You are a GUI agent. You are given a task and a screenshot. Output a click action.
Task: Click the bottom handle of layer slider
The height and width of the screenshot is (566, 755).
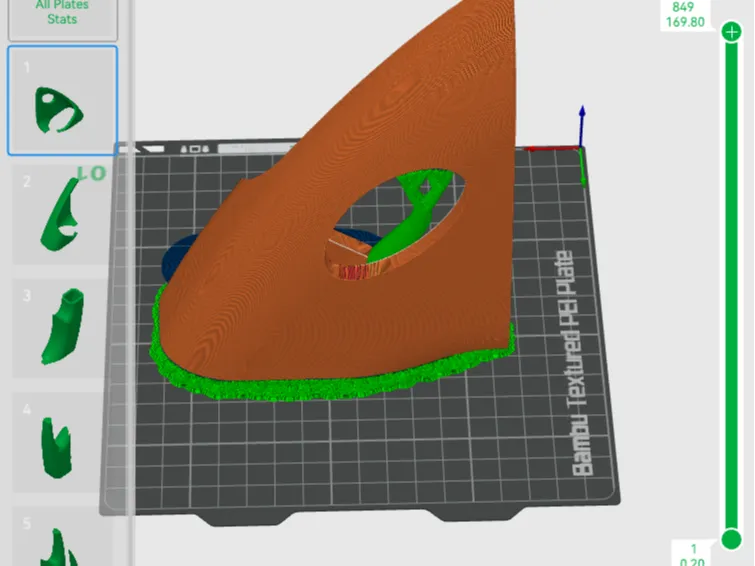tap(731, 539)
